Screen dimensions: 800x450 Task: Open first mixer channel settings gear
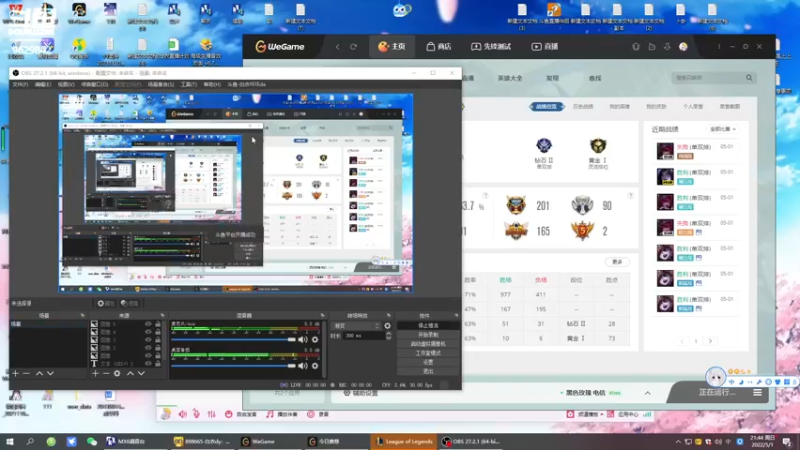click(x=315, y=339)
